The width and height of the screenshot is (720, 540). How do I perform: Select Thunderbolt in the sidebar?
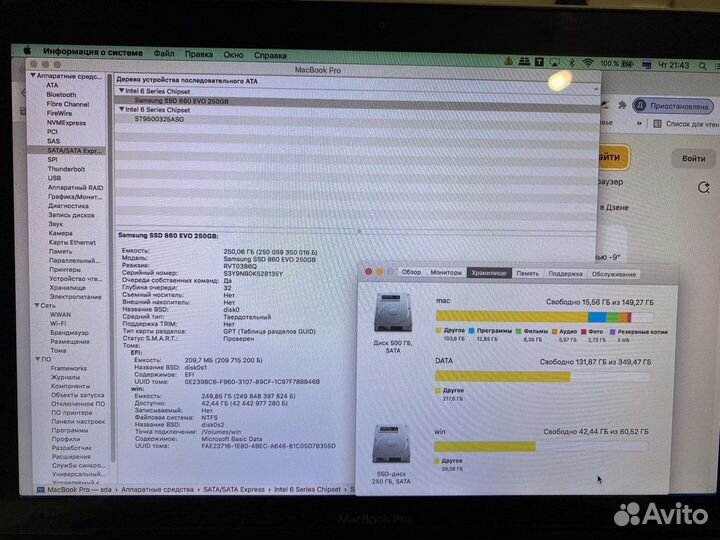66,169
